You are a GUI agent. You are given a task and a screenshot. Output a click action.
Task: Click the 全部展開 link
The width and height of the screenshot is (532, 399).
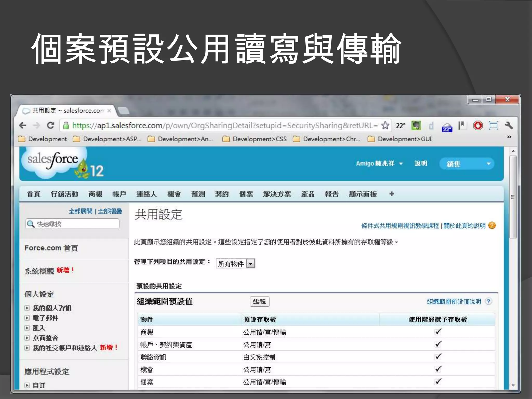pyautogui.click(x=80, y=211)
